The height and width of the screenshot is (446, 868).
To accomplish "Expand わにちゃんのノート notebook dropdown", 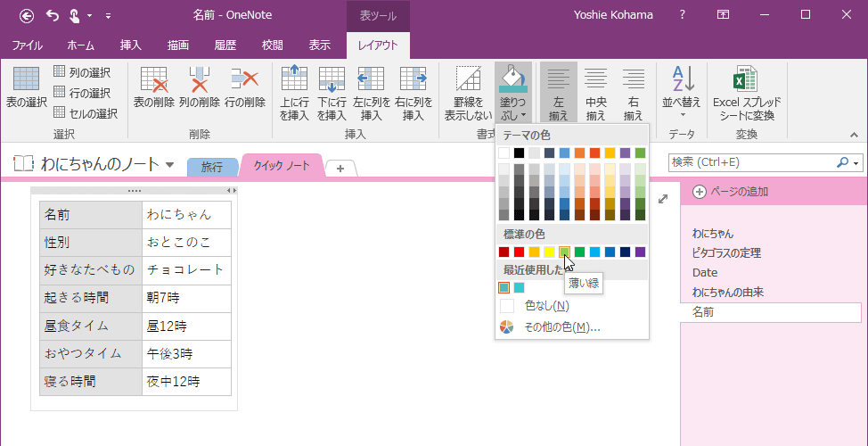I will [x=170, y=164].
